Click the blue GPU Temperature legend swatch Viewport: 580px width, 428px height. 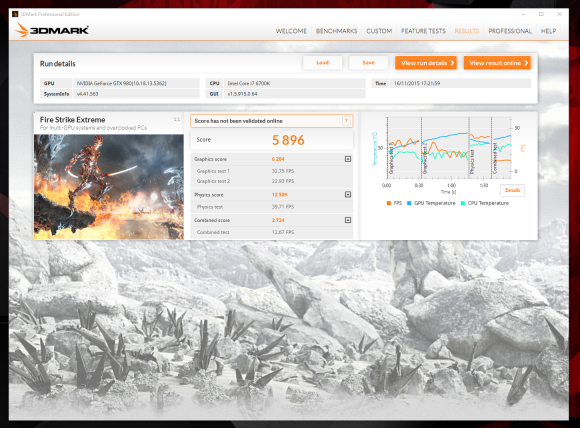click(x=409, y=203)
